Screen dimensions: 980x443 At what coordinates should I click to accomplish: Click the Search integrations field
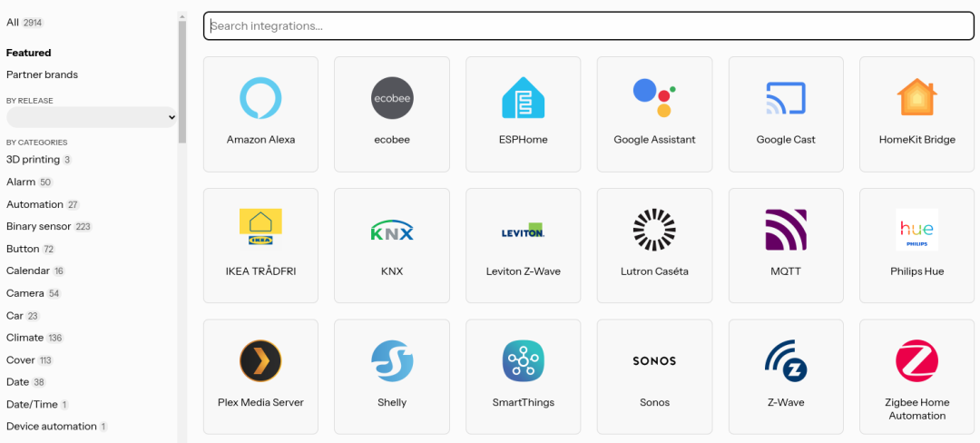tap(589, 25)
